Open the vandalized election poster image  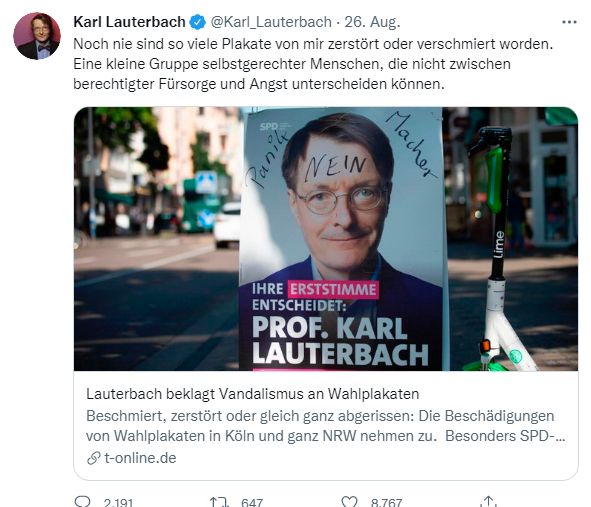click(x=326, y=239)
